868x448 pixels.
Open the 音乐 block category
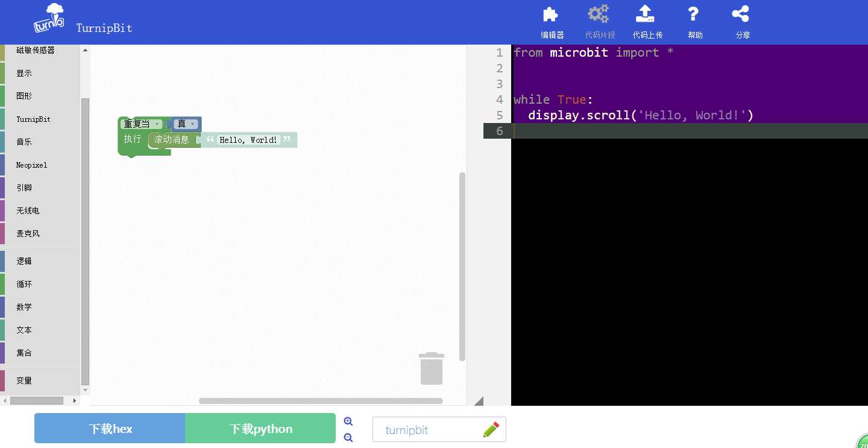pos(40,142)
